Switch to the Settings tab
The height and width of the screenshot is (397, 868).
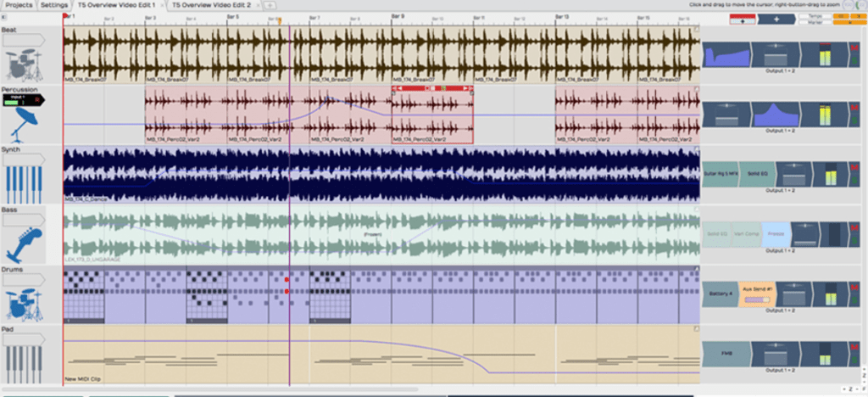54,5
